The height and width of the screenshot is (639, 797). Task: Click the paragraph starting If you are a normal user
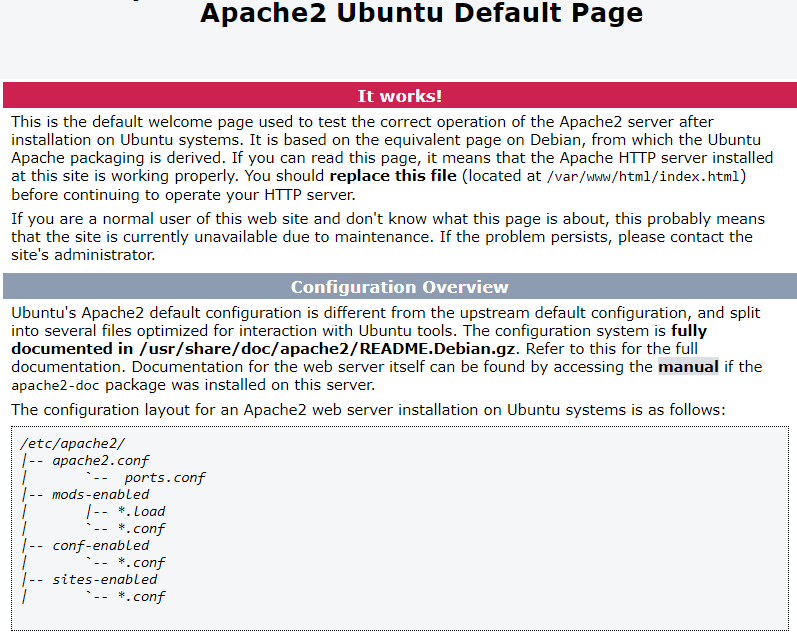[x=388, y=237]
